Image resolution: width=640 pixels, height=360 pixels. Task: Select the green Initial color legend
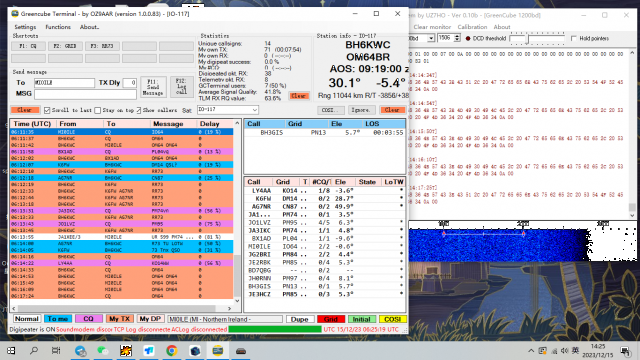tap(362, 319)
